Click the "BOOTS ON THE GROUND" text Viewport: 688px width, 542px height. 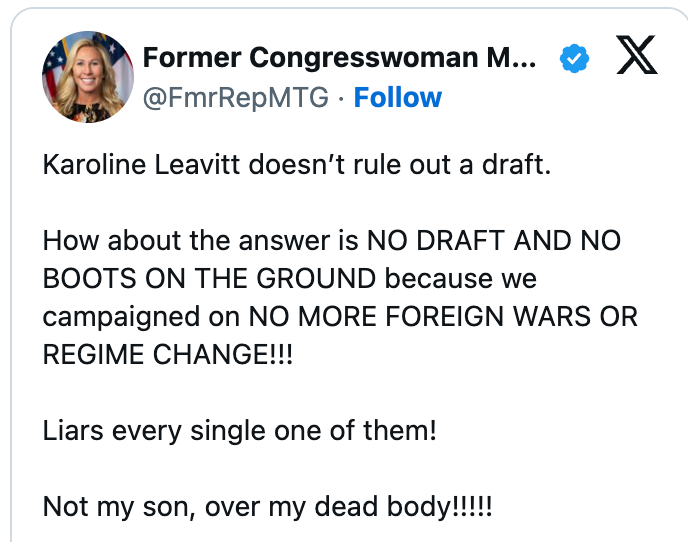click(210, 279)
